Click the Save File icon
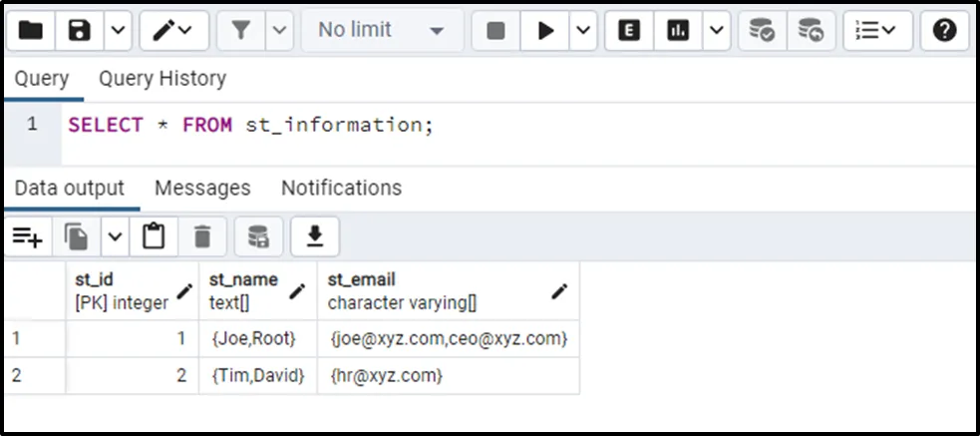Image resolution: width=980 pixels, height=436 pixels. tap(80, 31)
